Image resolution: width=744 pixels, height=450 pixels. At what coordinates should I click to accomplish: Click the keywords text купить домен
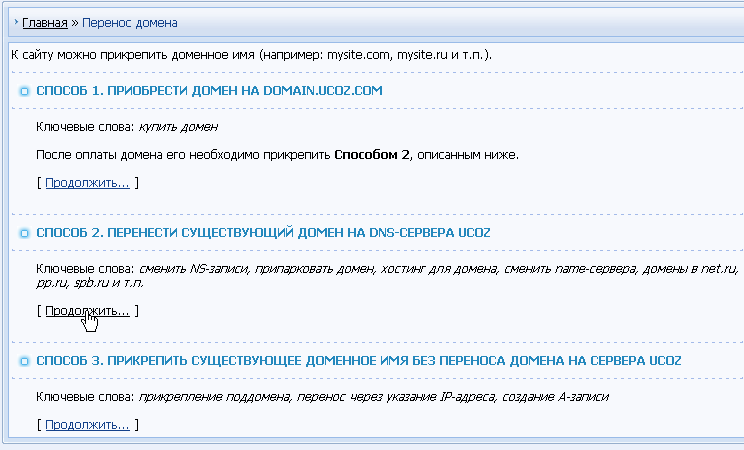178,127
